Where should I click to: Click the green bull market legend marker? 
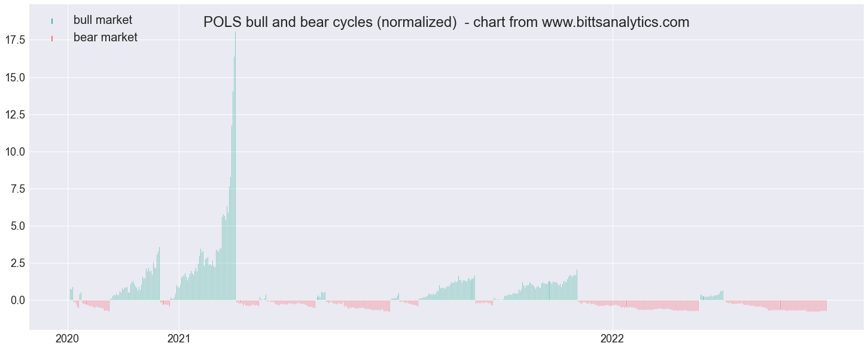pyautogui.click(x=53, y=22)
